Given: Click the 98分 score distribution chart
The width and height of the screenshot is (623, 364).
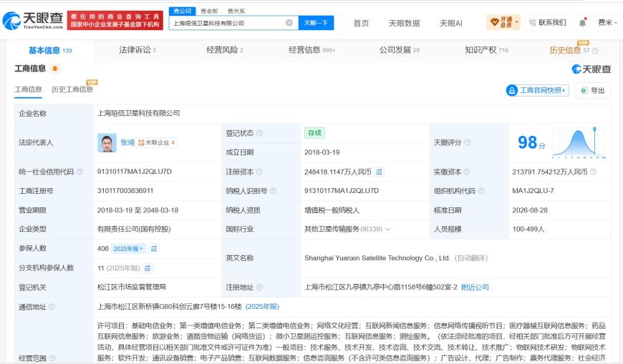Looking at the screenshot, I should coord(579,143).
